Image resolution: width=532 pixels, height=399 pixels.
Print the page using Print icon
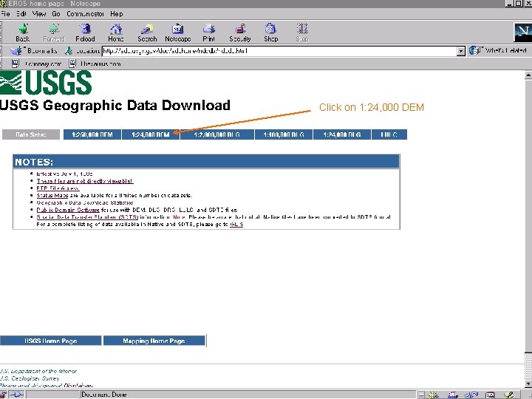[x=209, y=29]
